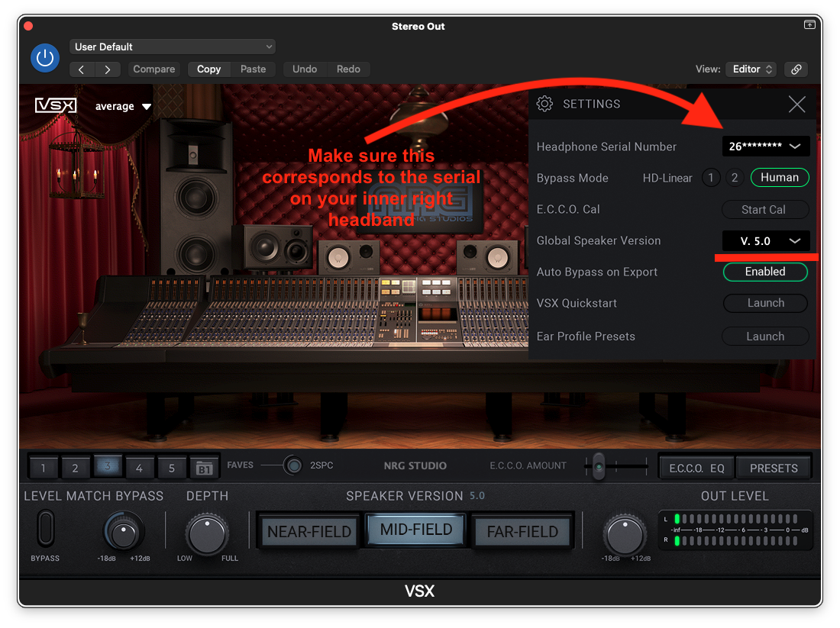
Task: Open Headphone Serial Number dropdown
Action: [x=766, y=147]
